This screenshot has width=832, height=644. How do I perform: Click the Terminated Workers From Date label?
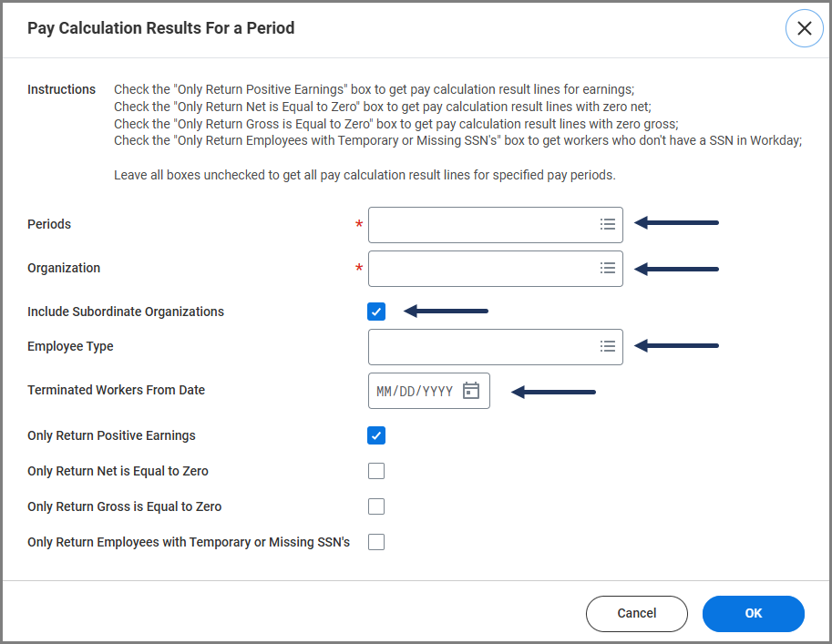pos(116,390)
